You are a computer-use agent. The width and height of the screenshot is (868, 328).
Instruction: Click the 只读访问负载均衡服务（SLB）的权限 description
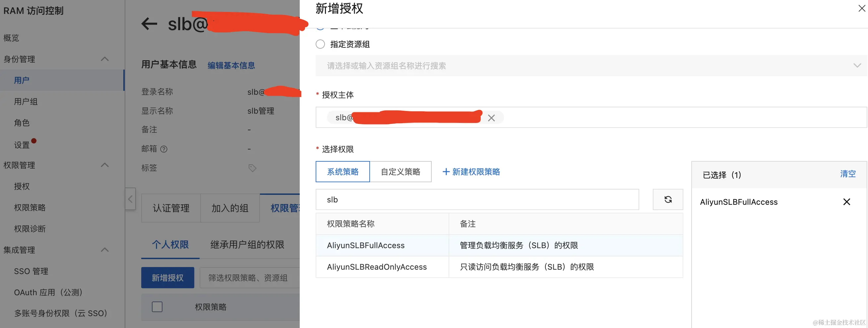pyautogui.click(x=527, y=267)
